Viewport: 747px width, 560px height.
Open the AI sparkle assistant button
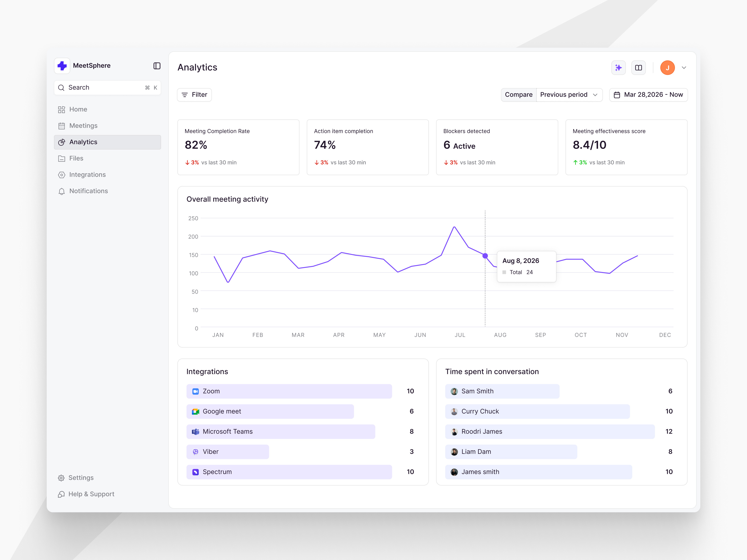point(618,68)
